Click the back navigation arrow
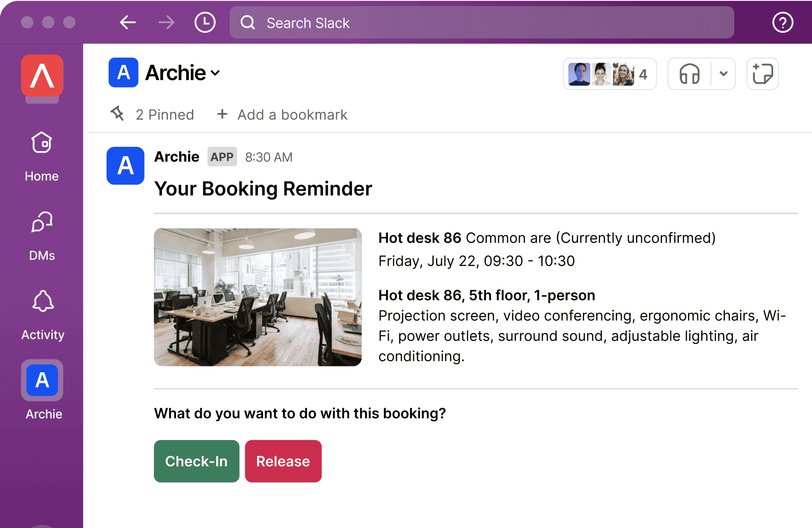This screenshot has height=528, width=812. tap(128, 22)
